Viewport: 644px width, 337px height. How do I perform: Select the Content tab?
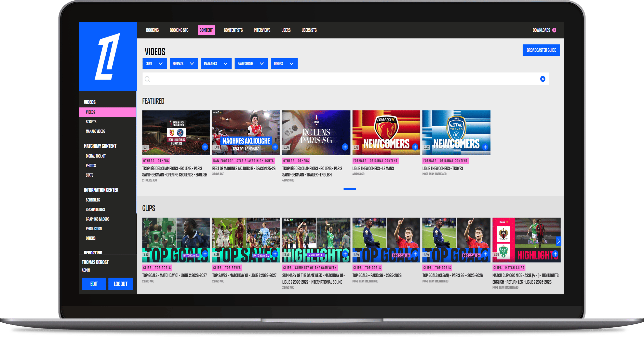point(206,30)
